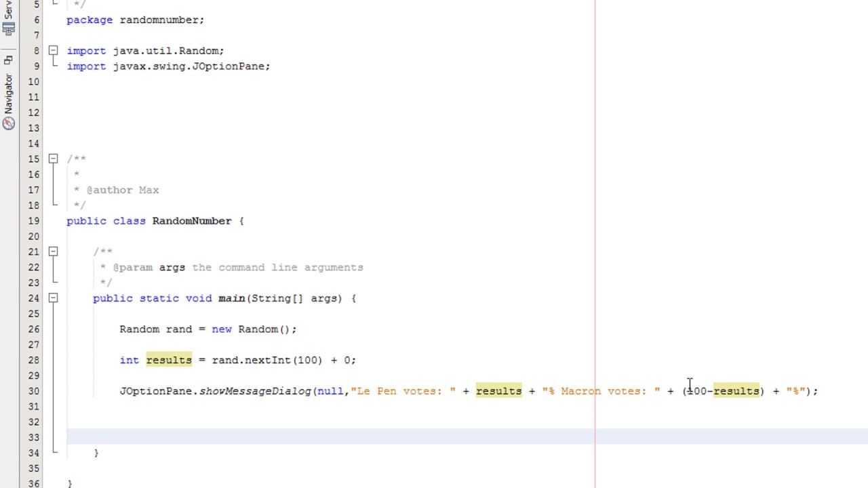Click first highlighted 'results' on line 30
Image resolution: width=868 pixels, height=488 pixels.
point(499,391)
